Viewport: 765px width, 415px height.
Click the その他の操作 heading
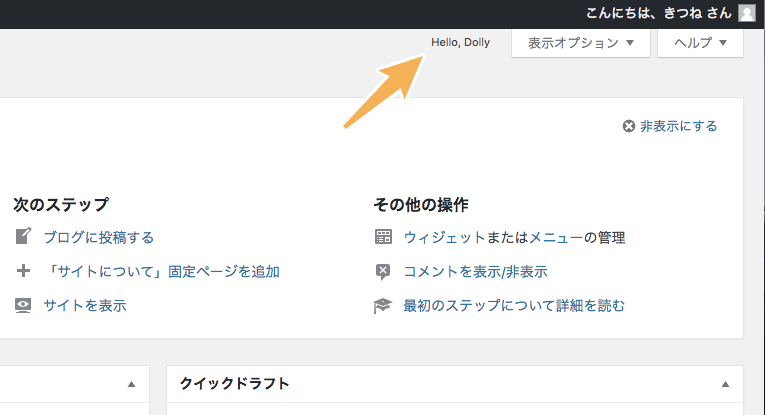point(421,205)
